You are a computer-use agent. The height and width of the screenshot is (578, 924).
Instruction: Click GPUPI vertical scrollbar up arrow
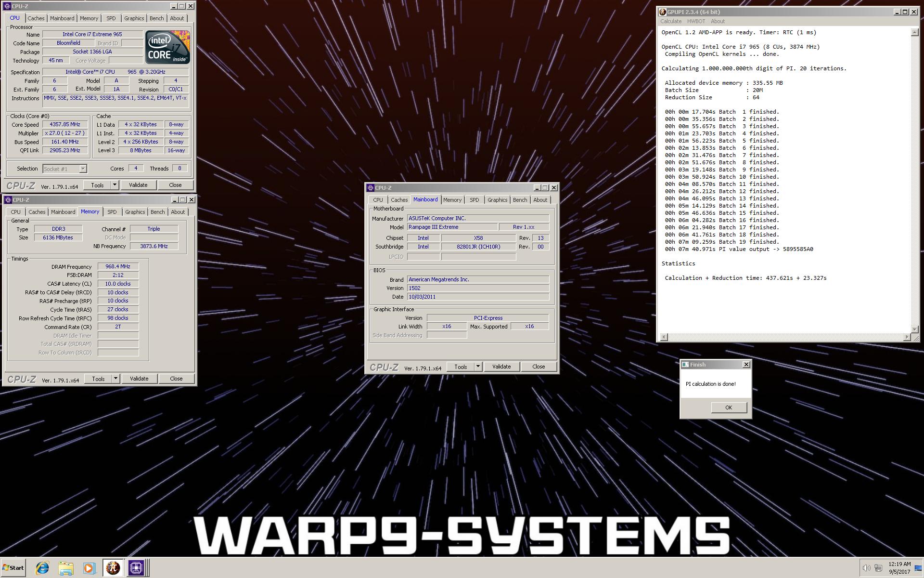pyautogui.click(x=914, y=32)
